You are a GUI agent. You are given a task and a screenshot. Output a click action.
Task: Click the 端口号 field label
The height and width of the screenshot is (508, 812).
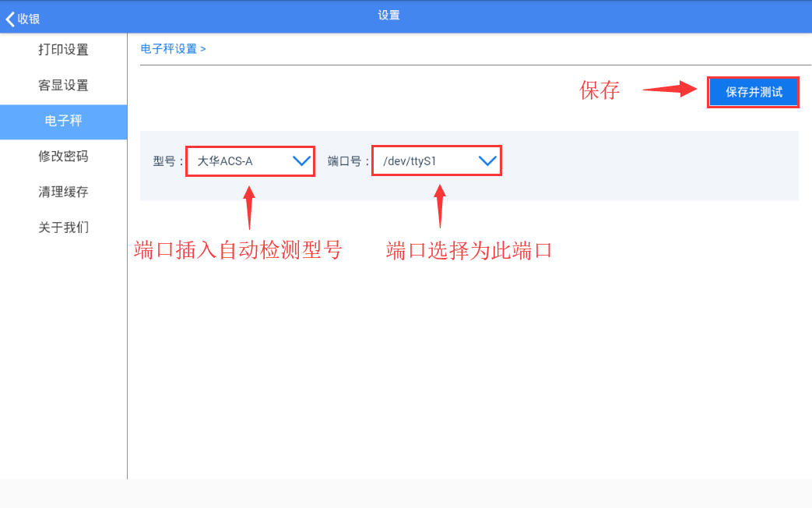348,161
